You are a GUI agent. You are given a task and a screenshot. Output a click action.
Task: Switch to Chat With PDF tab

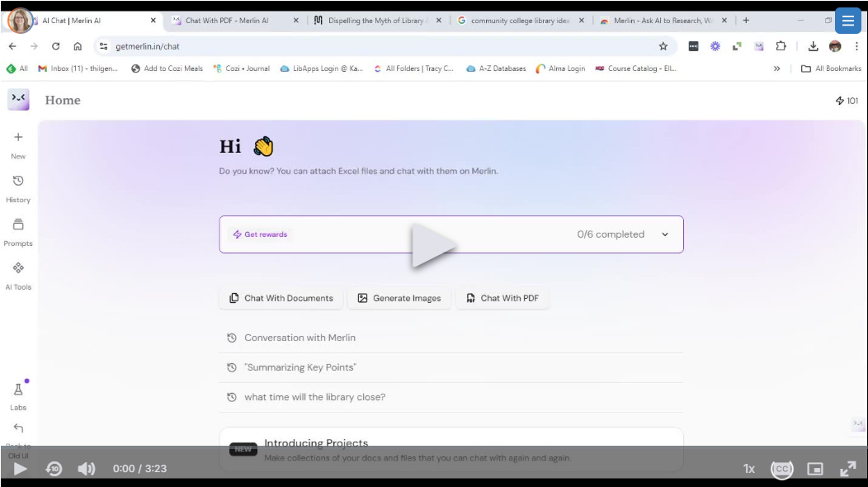227,21
